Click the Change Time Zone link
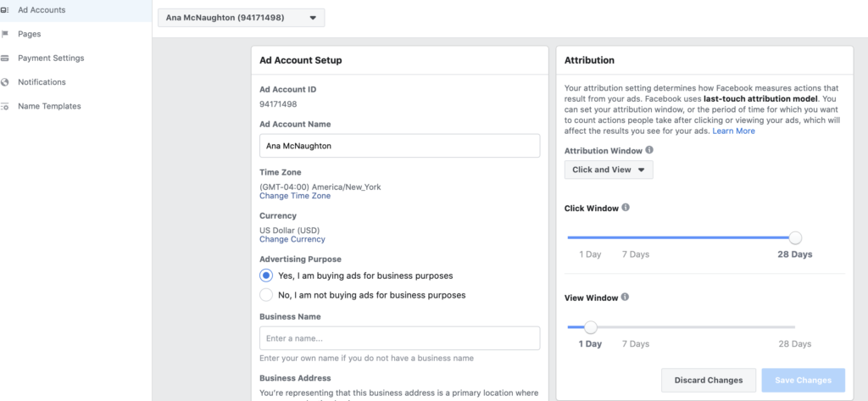Screen dimensions: 868x401 294,196
